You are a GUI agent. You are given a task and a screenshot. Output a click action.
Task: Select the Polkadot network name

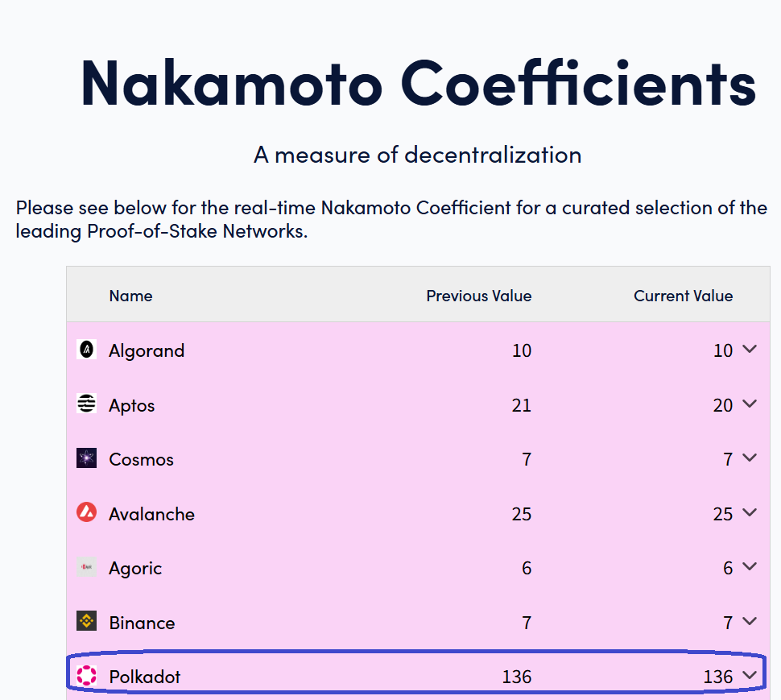144,677
